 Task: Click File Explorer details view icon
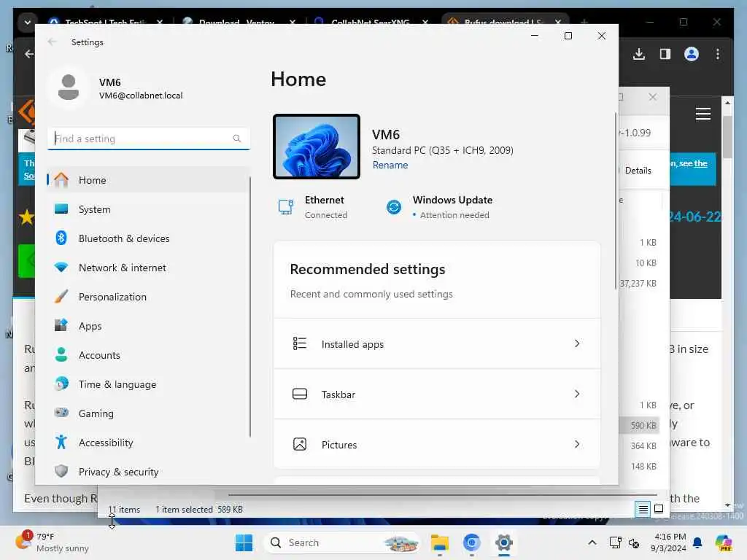click(643, 510)
